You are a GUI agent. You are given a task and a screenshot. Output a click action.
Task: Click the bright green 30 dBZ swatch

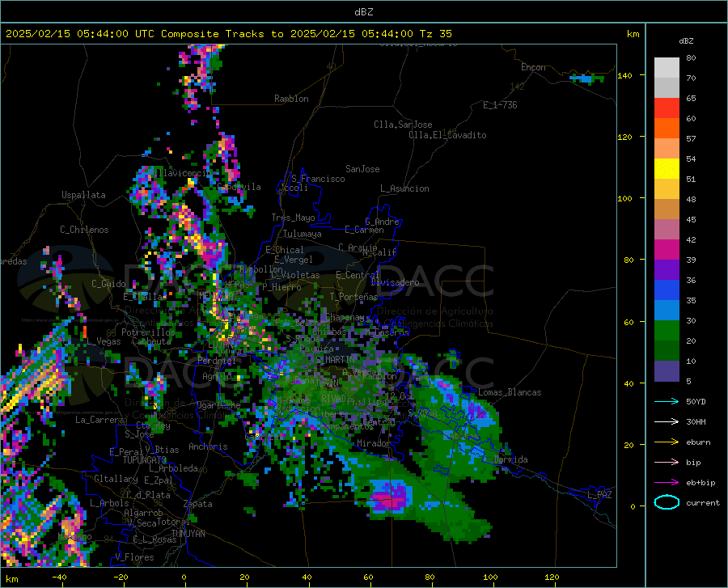tap(667, 331)
